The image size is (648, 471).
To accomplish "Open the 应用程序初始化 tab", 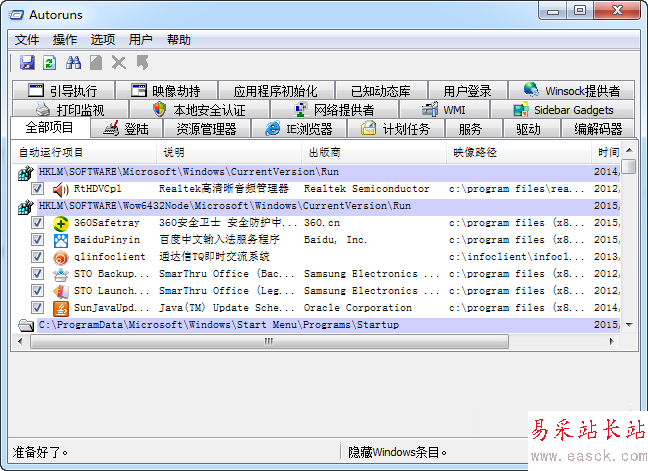I will (276, 90).
